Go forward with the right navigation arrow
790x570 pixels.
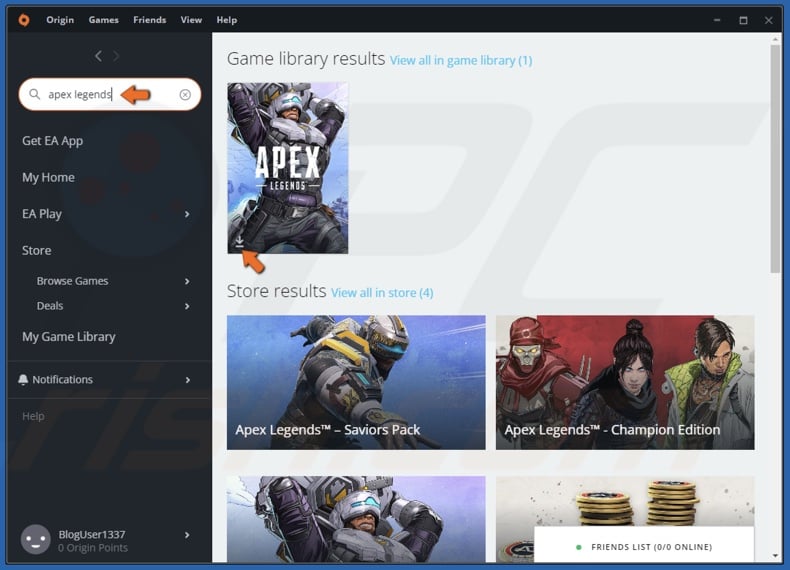(x=116, y=56)
